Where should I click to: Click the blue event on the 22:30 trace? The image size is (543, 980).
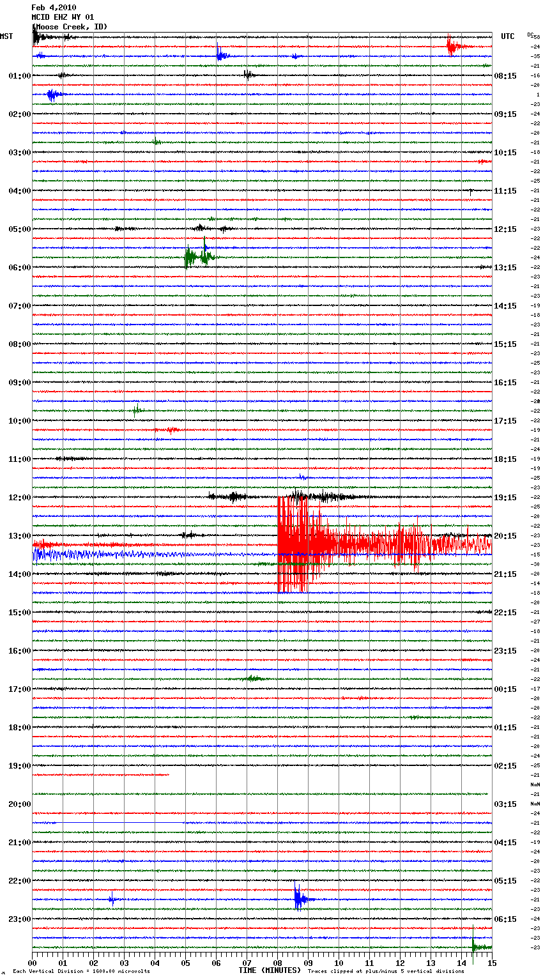pos(299,899)
